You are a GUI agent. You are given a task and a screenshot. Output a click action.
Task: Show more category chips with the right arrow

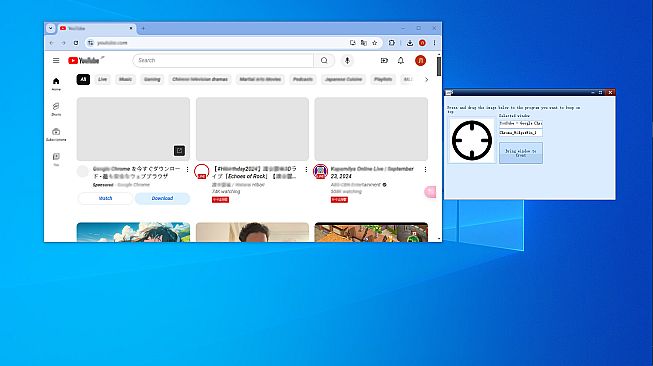(x=426, y=79)
